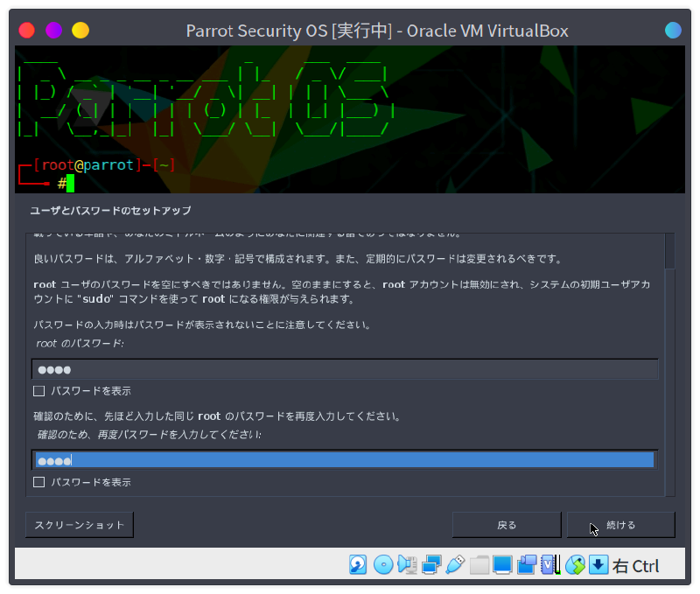The width and height of the screenshot is (700, 594).
Task: Click the password confirmation input field
Action: (344, 459)
